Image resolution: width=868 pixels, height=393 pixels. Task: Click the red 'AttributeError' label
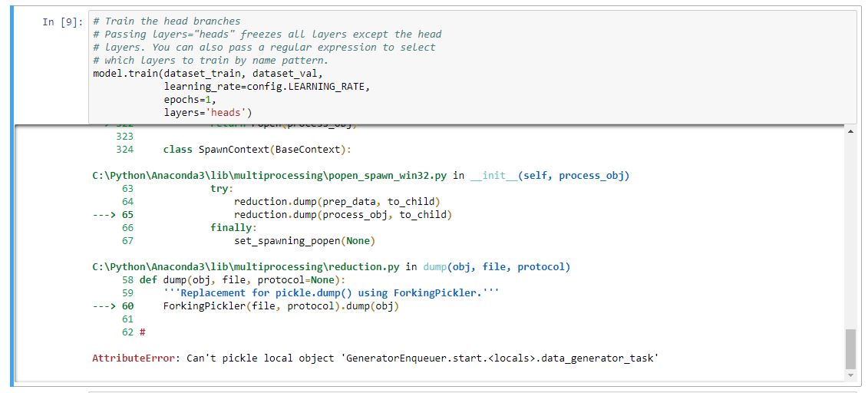[134, 358]
